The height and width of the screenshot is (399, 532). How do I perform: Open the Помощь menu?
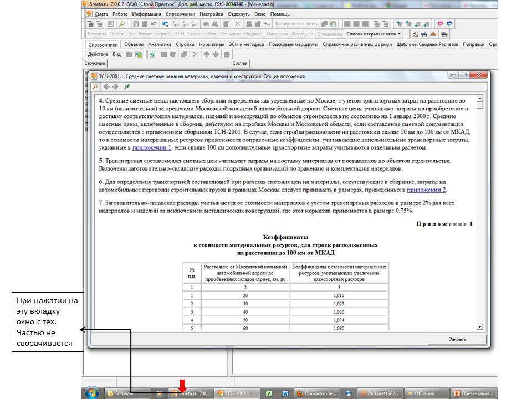point(280,14)
